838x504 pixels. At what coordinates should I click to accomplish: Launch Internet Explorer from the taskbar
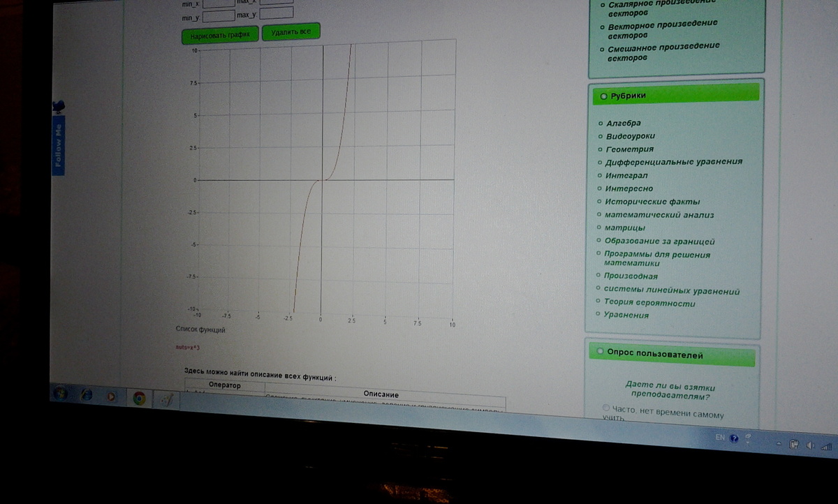tap(87, 394)
